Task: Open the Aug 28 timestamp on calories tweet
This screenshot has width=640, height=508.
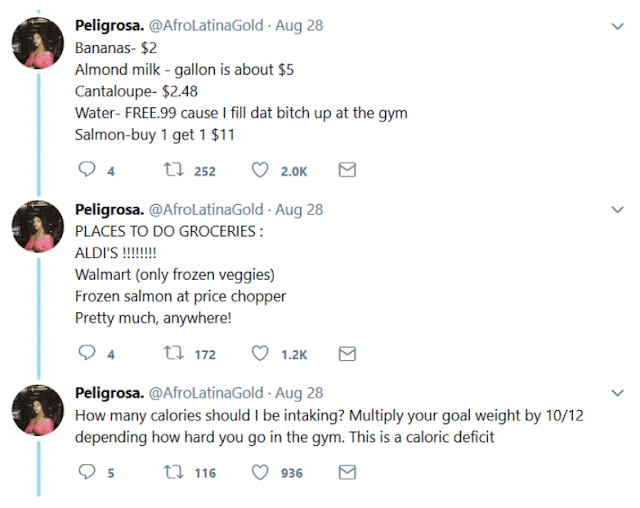Action: pyautogui.click(x=299, y=392)
